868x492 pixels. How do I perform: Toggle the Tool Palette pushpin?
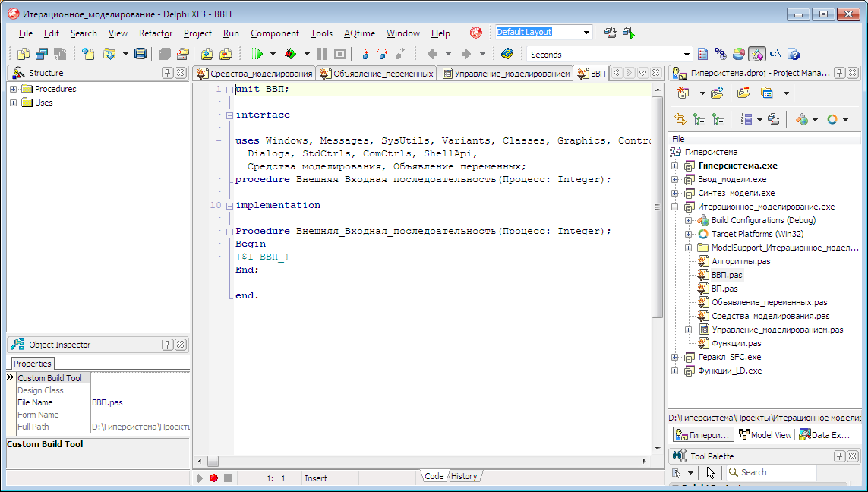[840, 456]
